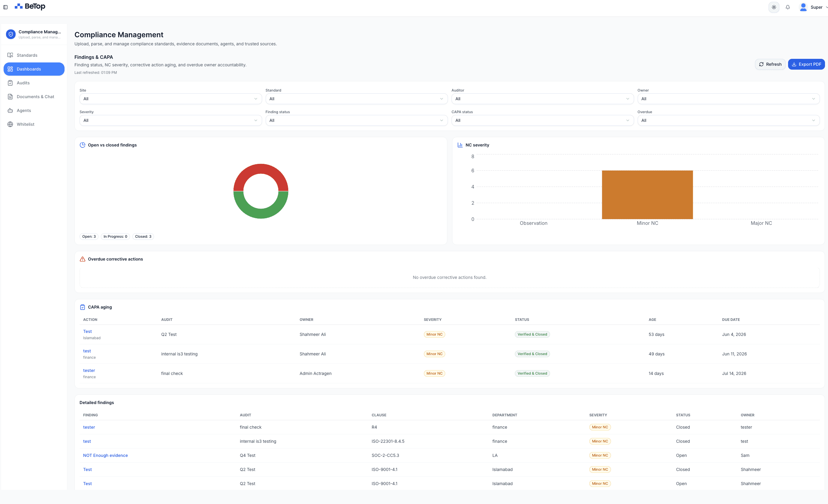Click the 'Last refreshed: 01:09 PM' text
828x504 pixels.
pyautogui.click(x=96, y=73)
